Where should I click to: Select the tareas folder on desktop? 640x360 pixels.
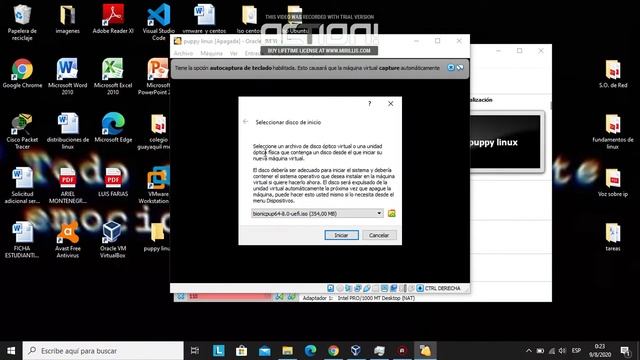tap(613, 237)
